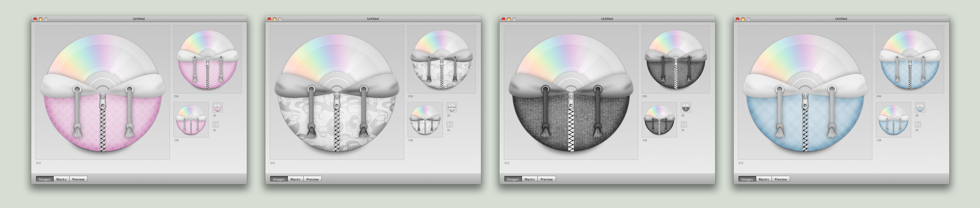Switch to Images tab in blue window
The image size is (980, 208).
[x=747, y=179]
